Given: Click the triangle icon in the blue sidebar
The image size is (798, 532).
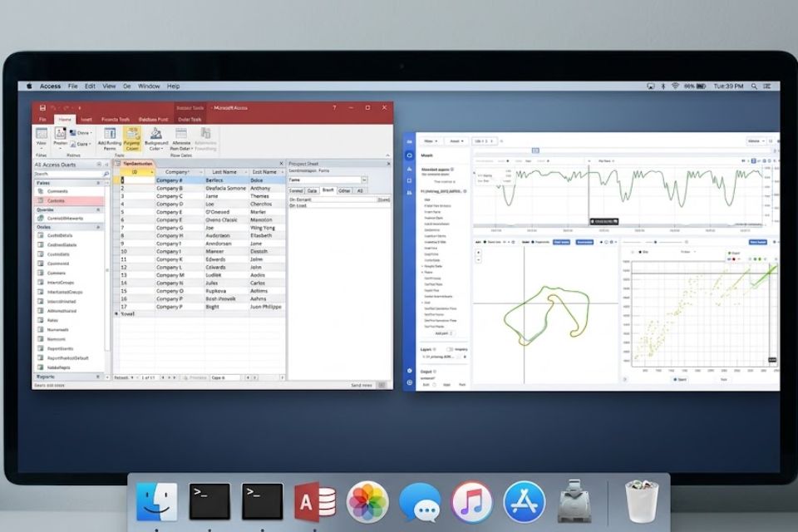Looking at the screenshot, I should 410,169.
